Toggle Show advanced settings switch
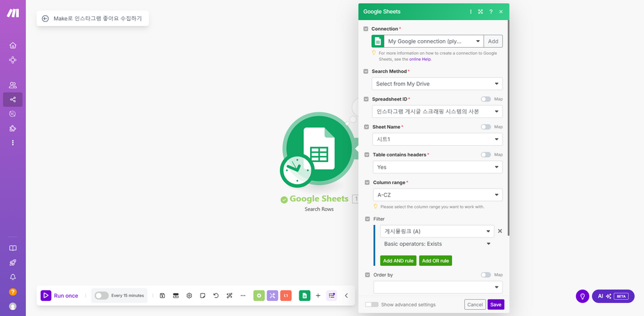The width and height of the screenshot is (644, 316). [372, 305]
